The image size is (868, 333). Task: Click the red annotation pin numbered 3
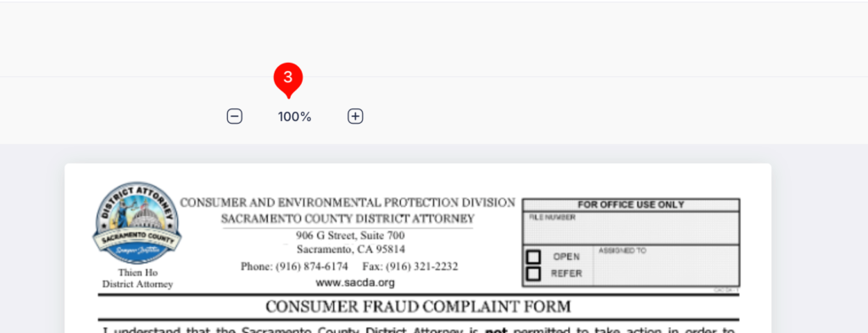pyautogui.click(x=288, y=79)
